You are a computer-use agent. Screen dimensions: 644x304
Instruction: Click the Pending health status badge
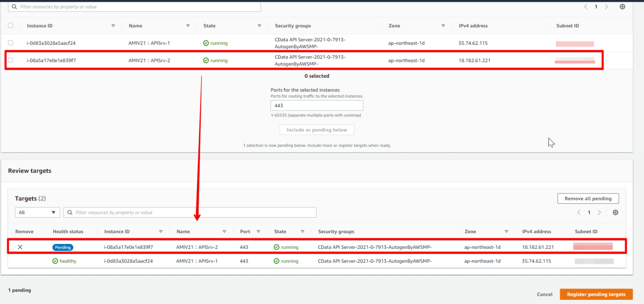tap(63, 247)
